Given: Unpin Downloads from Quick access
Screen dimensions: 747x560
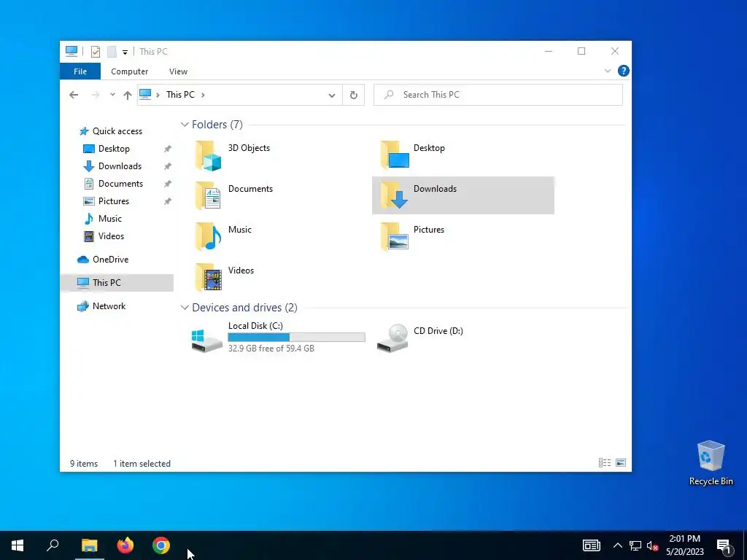Looking at the screenshot, I should (x=168, y=166).
